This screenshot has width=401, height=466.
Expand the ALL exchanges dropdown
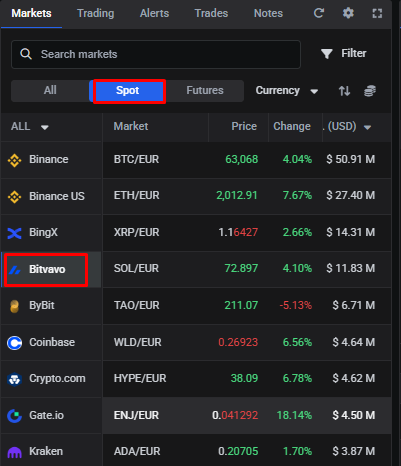coord(30,127)
